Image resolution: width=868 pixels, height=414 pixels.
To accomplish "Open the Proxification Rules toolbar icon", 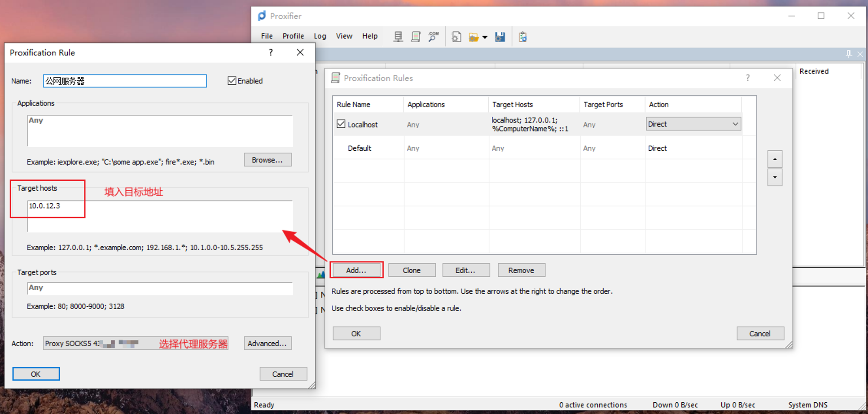I will 415,36.
